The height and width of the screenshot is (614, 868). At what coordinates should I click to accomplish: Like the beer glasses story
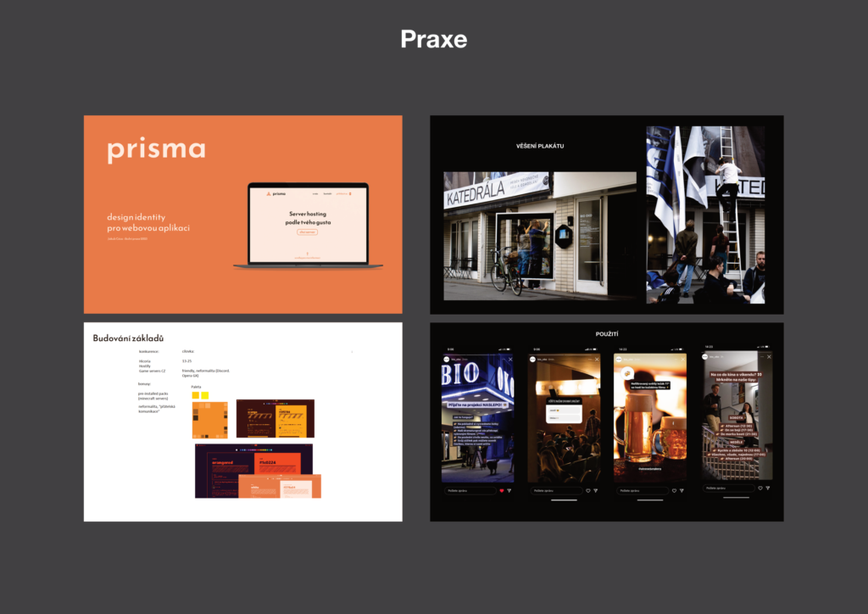[x=674, y=490]
